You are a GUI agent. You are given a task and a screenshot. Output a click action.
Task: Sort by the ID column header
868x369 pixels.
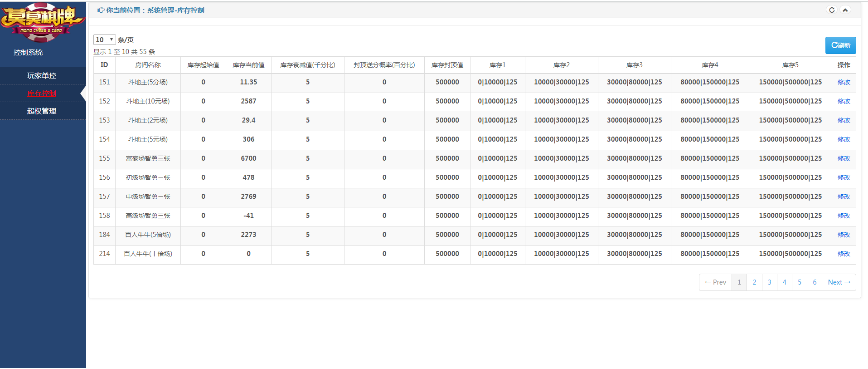point(104,65)
